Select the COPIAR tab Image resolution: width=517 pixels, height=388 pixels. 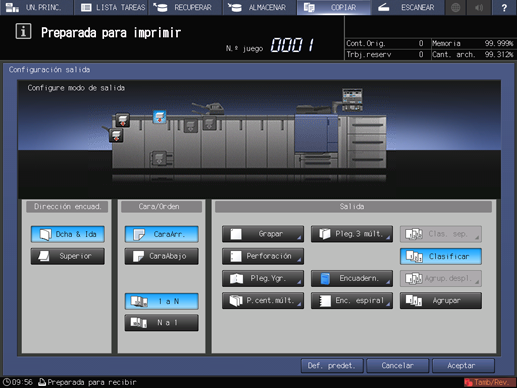coord(334,7)
